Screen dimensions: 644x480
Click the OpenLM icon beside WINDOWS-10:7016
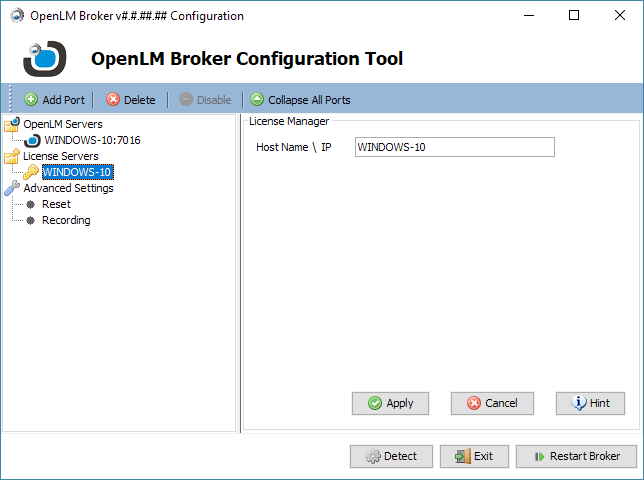(x=32, y=140)
